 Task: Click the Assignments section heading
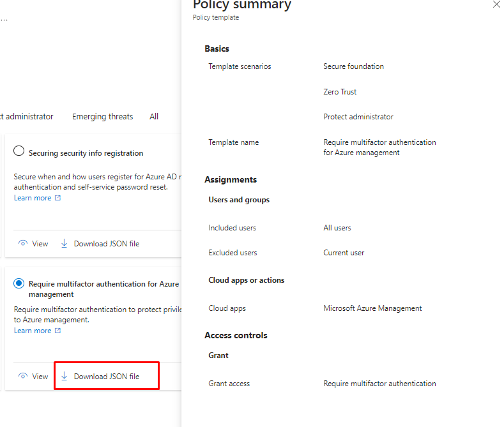[231, 180]
